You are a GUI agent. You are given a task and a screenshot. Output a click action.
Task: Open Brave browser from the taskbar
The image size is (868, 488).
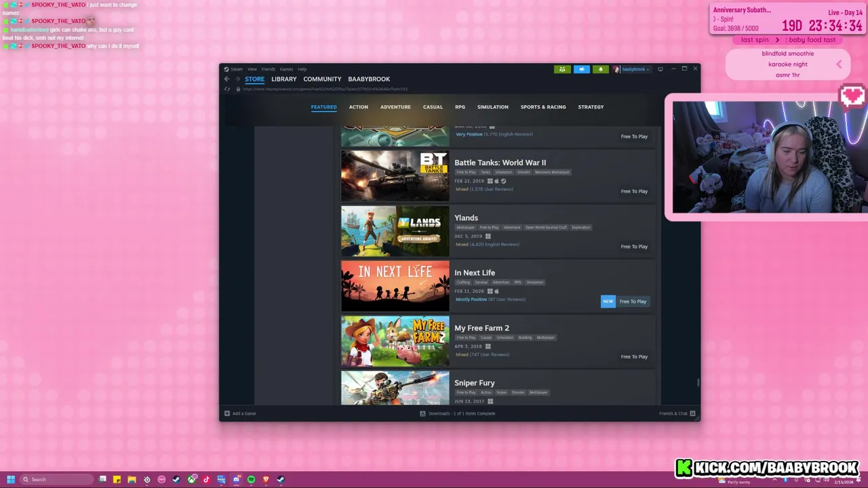[x=266, y=480]
